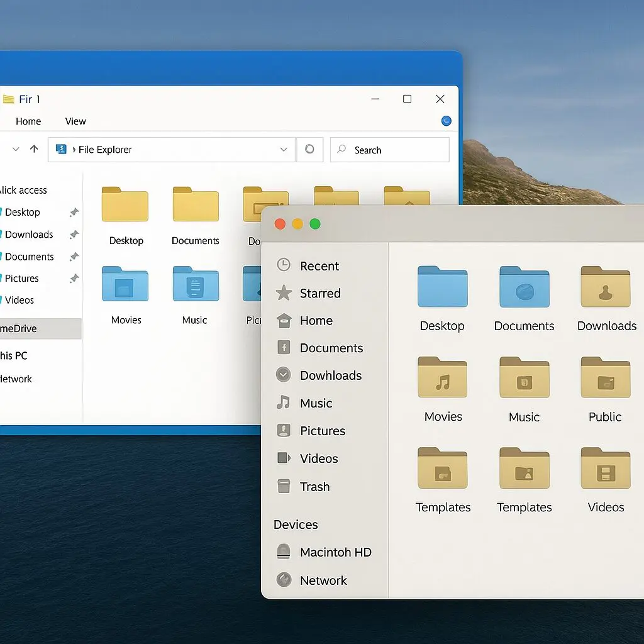Expand the This PC tree item
This screenshot has width=644, height=644.
[14, 355]
